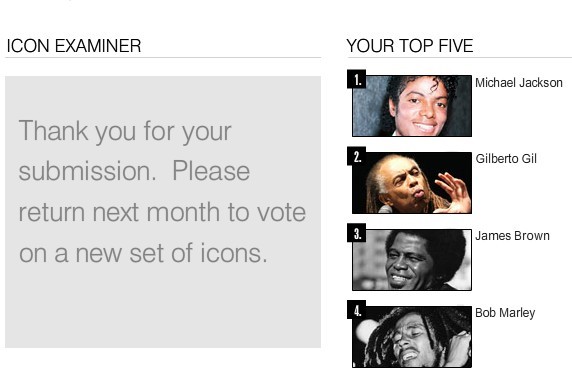Select the Gilberto Gil thumbnail image
Viewport: 572px width, 372px height.
[412, 183]
